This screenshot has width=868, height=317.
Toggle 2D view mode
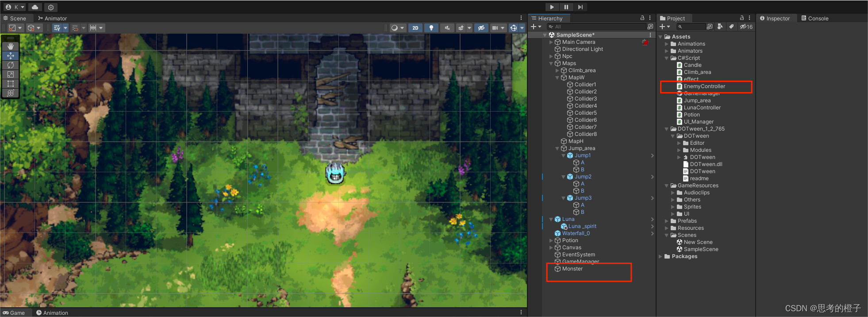415,28
